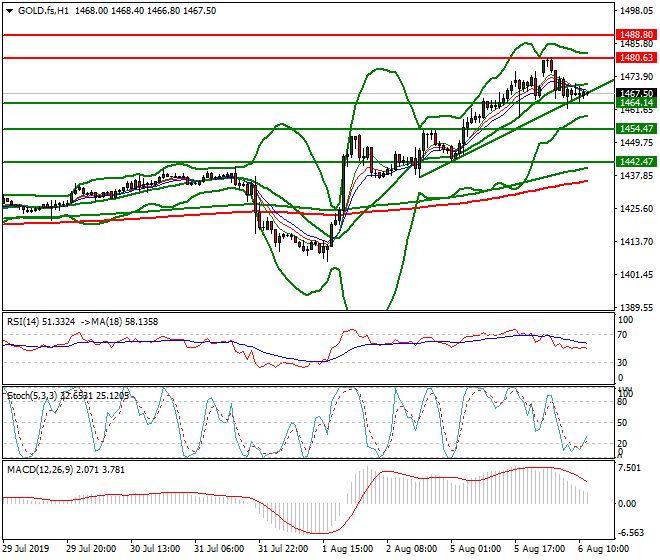This screenshot has width=660, height=560.
Task: Click the MACD(12,26,9) 2.071 3.781 label
Action: click(66, 469)
